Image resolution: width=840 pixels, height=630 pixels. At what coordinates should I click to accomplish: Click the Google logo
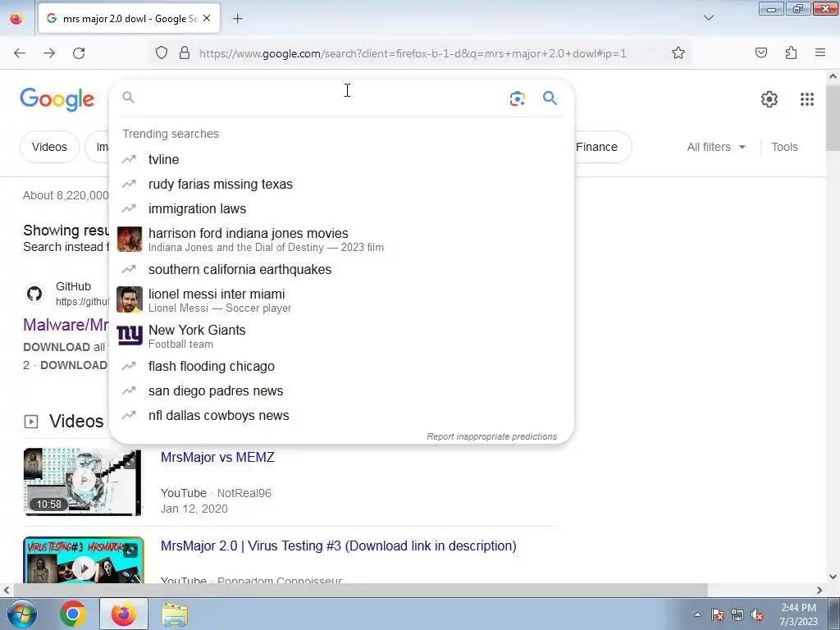[x=57, y=99]
